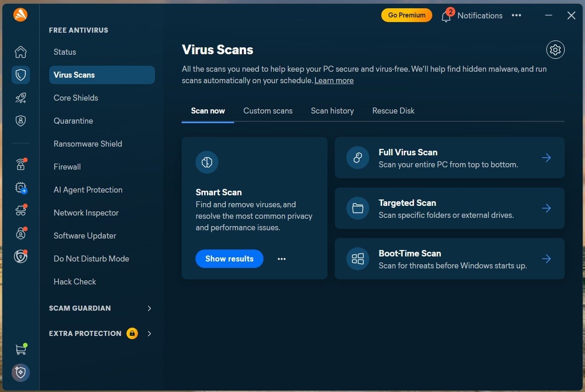Click the sparkle shield assistant icon
This screenshot has width=585, height=392.
(x=21, y=373)
